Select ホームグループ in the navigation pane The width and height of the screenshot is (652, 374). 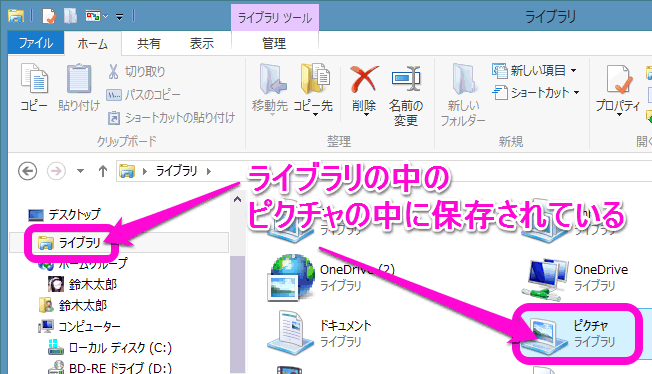pyautogui.click(x=83, y=263)
